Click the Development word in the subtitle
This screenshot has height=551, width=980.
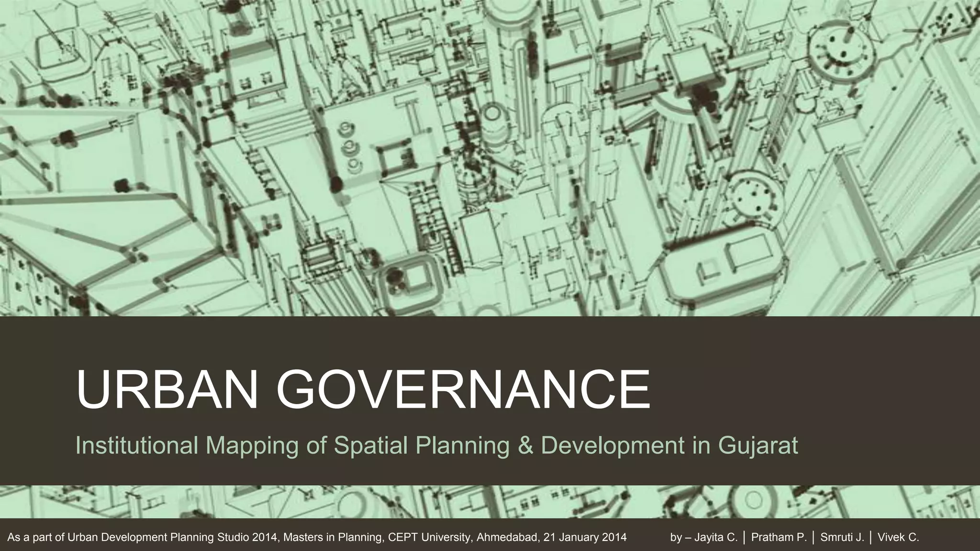pyautogui.click(x=613, y=446)
